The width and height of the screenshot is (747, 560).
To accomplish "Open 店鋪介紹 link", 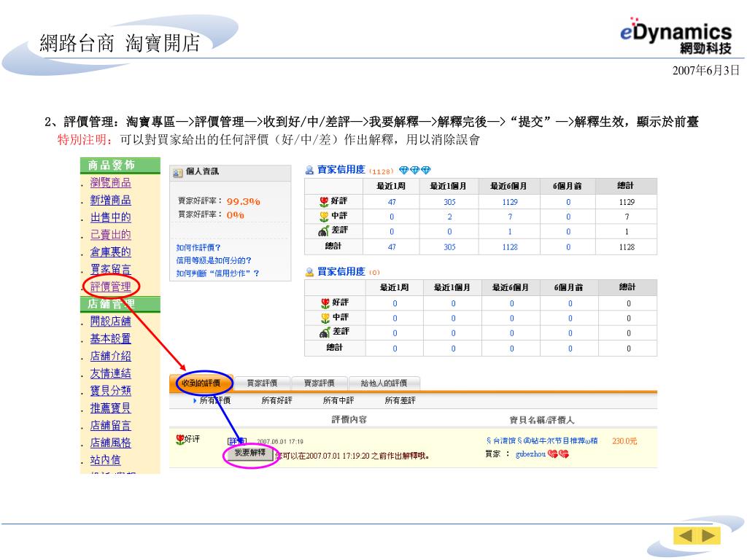I will coord(111,356).
